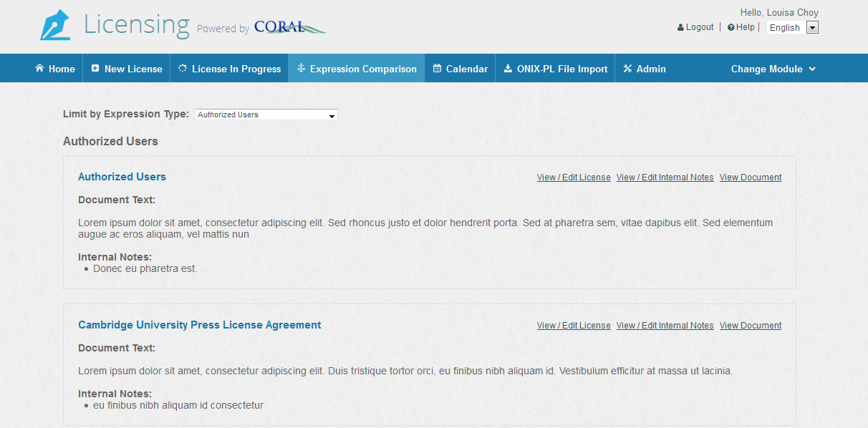Viewport: 868px width, 428px height.
Task: Click the Change Module chevron arrow
Action: point(812,69)
